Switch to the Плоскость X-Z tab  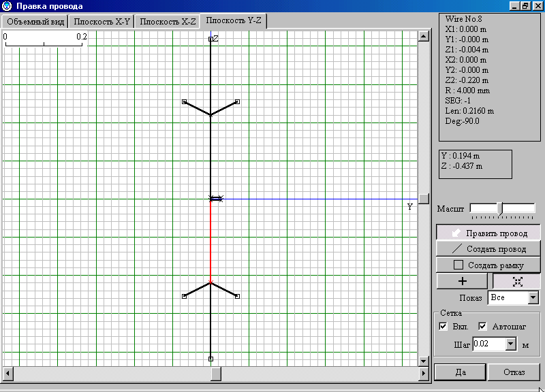pos(168,22)
